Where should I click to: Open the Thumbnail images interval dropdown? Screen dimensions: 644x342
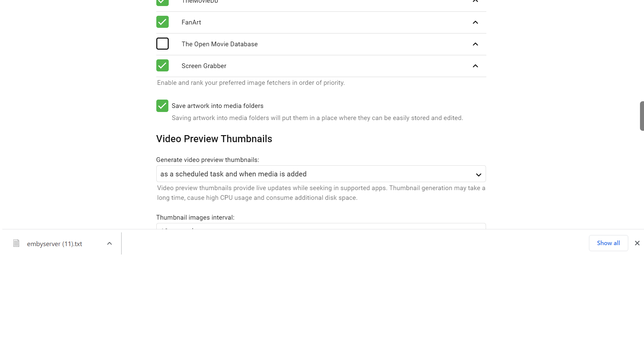pos(321,226)
